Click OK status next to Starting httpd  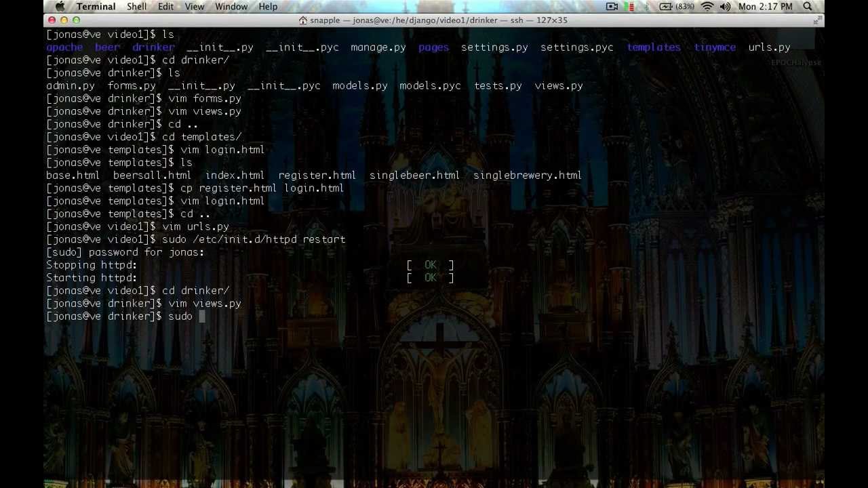[x=431, y=279]
